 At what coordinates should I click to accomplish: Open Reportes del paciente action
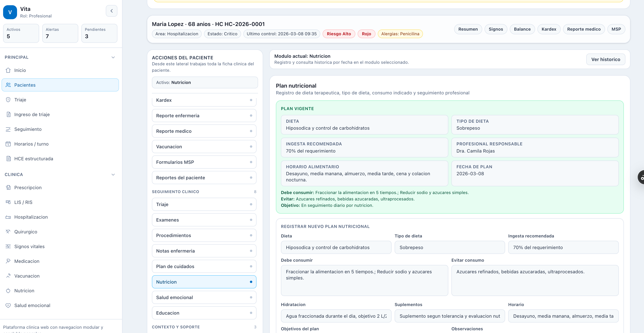pos(204,178)
